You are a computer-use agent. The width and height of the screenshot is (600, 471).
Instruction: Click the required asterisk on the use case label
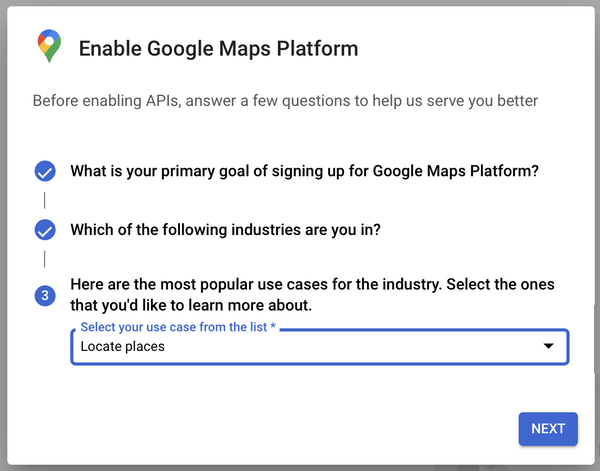pos(273,326)
